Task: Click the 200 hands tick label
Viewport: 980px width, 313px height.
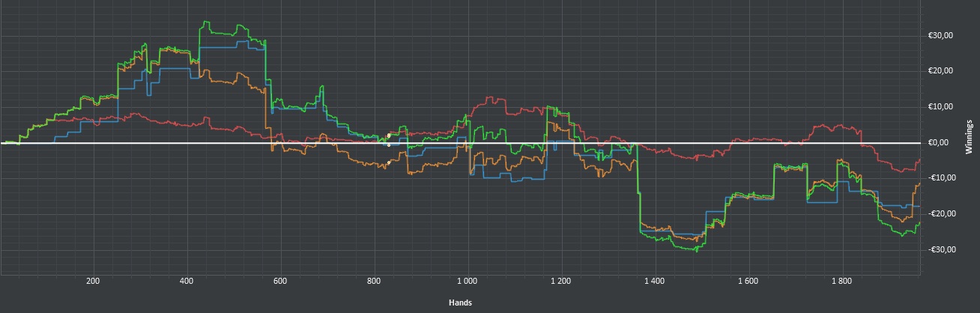Action: [93, 282]
